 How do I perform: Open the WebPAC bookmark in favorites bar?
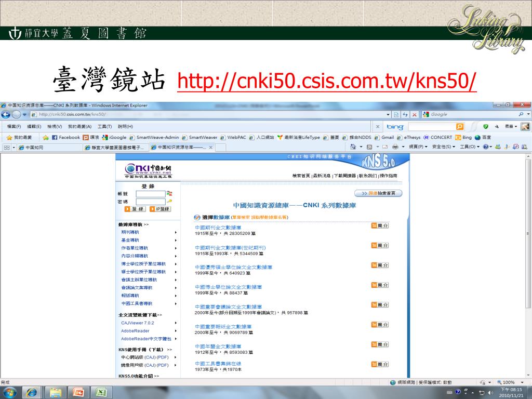pos(233,137)
